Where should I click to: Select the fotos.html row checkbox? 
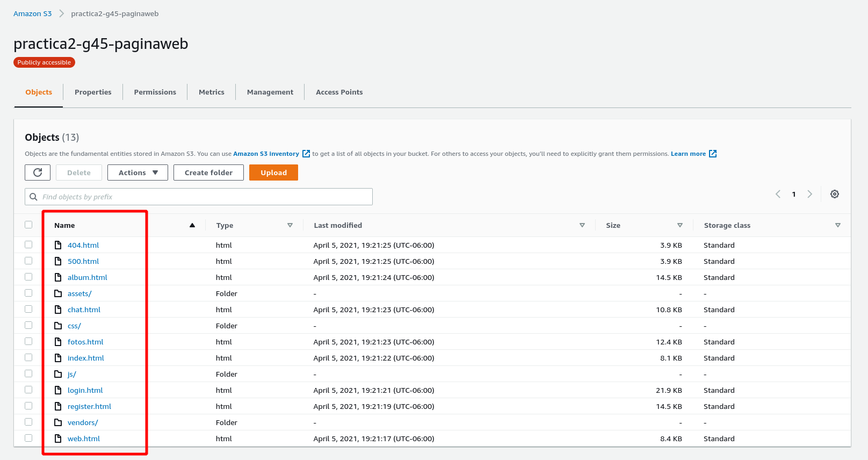28,341
